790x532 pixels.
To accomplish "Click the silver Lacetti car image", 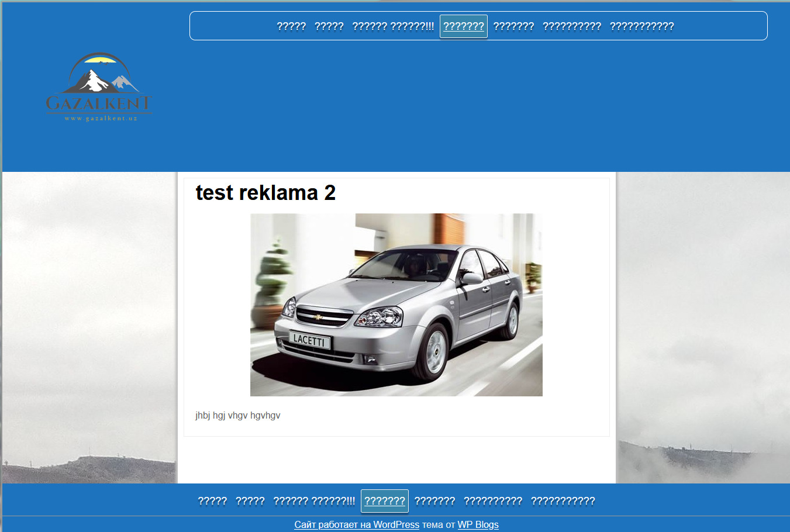I will click(x=396, y=305).
